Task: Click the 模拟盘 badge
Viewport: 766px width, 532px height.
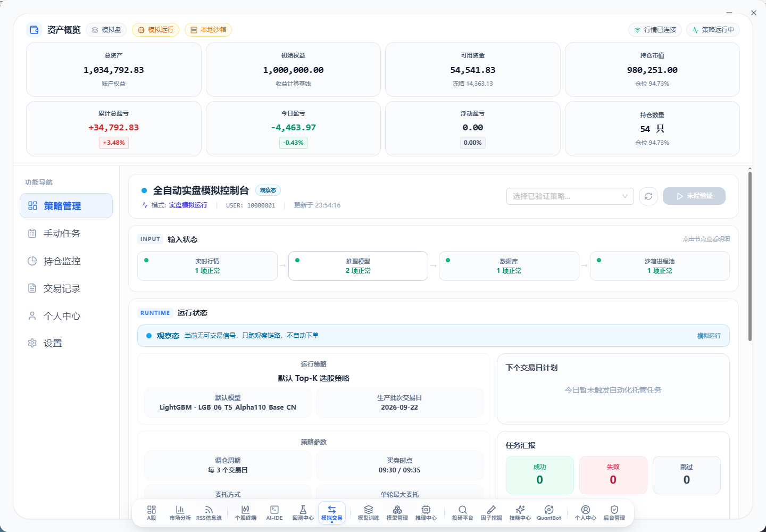Action: click(106, 30)
